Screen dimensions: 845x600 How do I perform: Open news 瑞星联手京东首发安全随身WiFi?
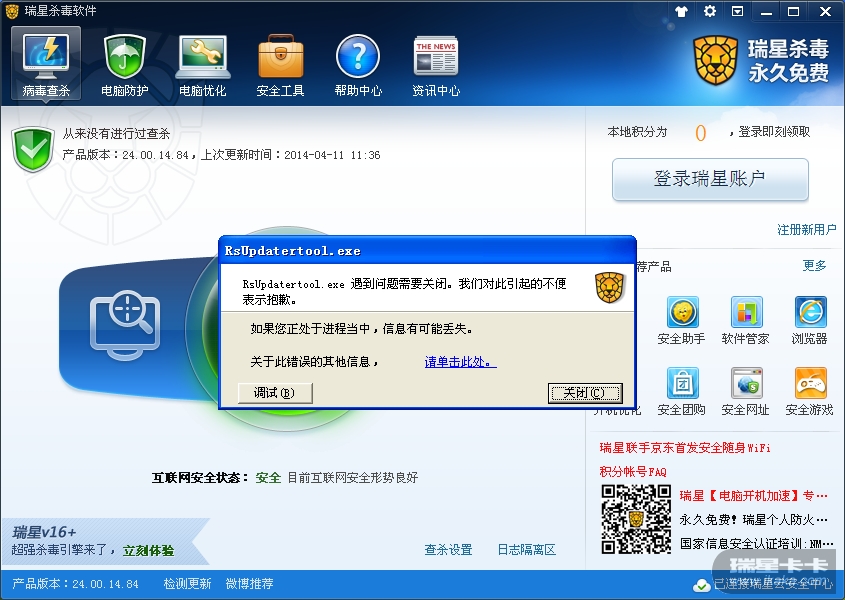[x=685, y=448]
